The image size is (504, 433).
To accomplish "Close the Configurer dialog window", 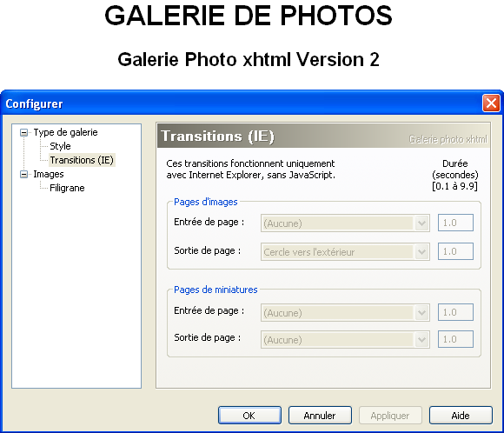I will pyautogui.click(x=491, y=103).
